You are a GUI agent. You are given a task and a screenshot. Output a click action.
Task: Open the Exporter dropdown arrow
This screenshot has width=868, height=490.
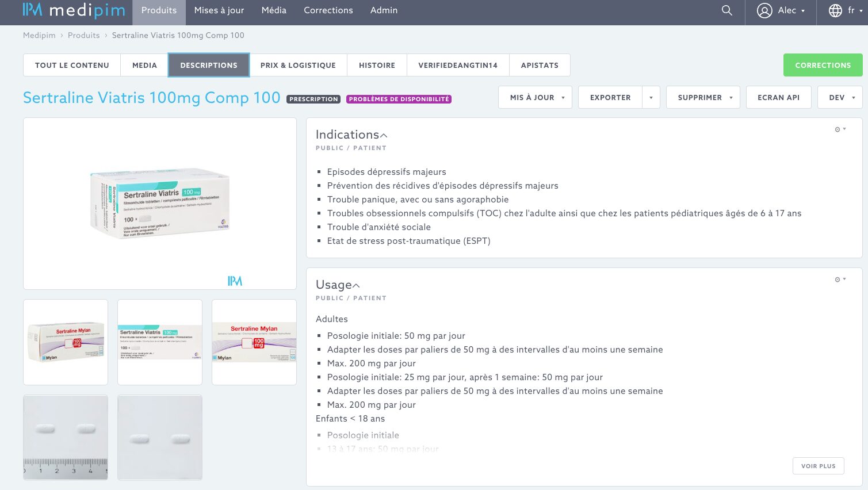click(651, 98)
